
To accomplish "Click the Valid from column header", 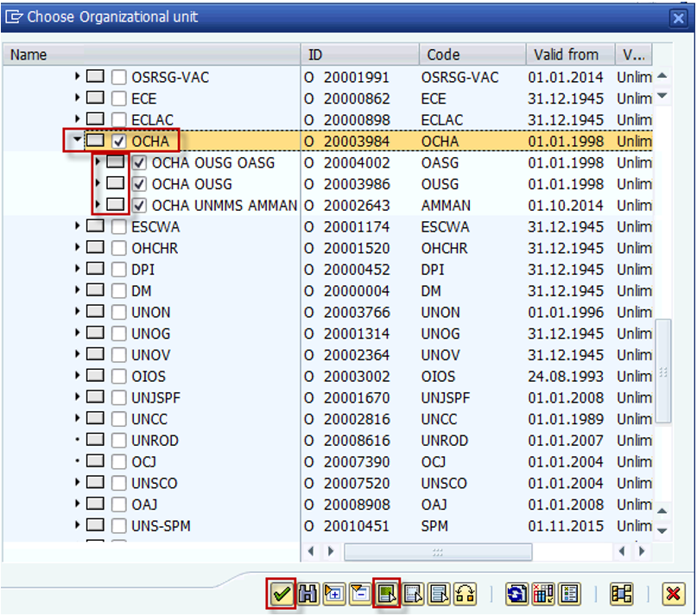I will pos(571,54).
